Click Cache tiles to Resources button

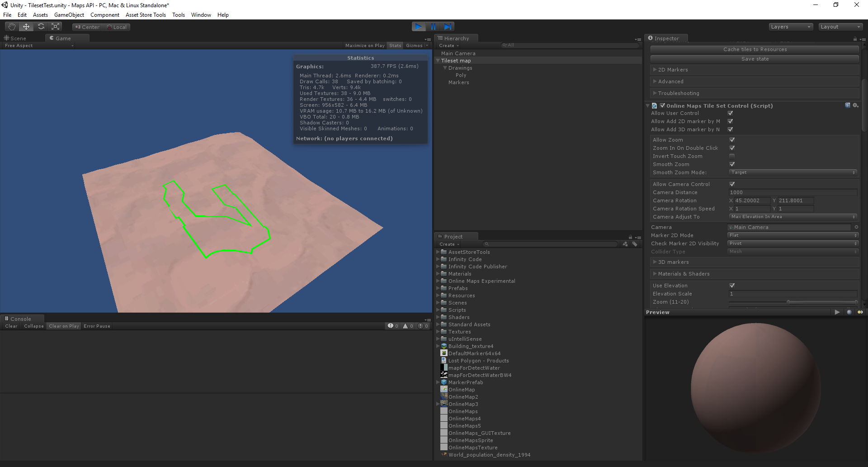point(755,49)
